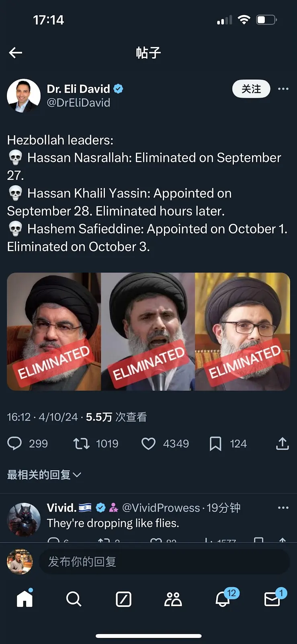Tap the repost arrows icon
Screen dimensions: 297x644
[x=81, y=444]
